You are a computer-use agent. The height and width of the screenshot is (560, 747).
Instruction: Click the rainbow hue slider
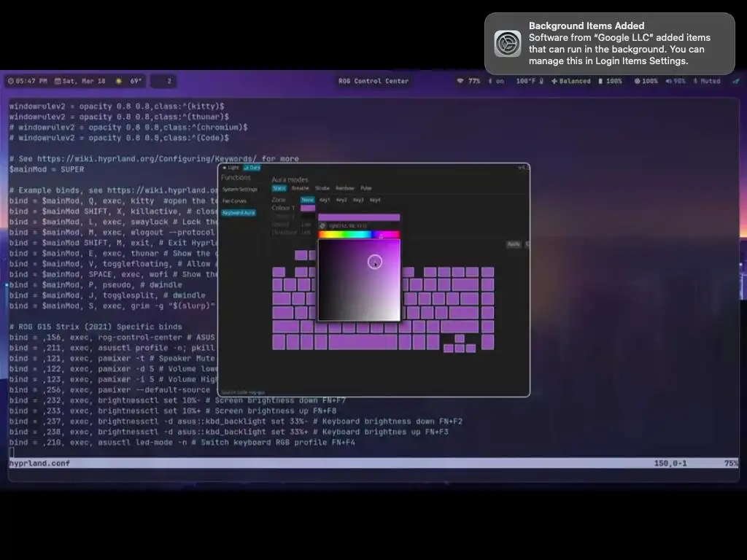tap(359, 234)
